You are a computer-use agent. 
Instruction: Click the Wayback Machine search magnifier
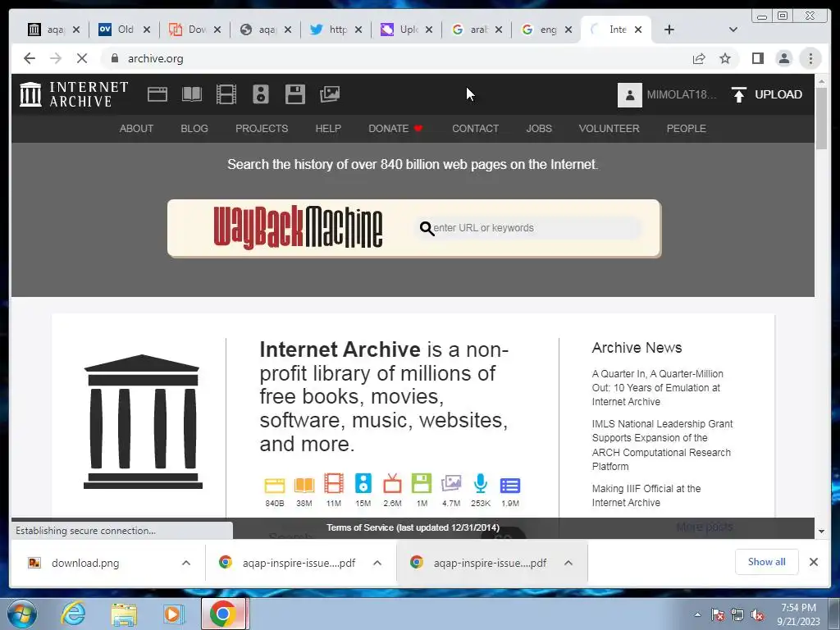tap(427, 229)
